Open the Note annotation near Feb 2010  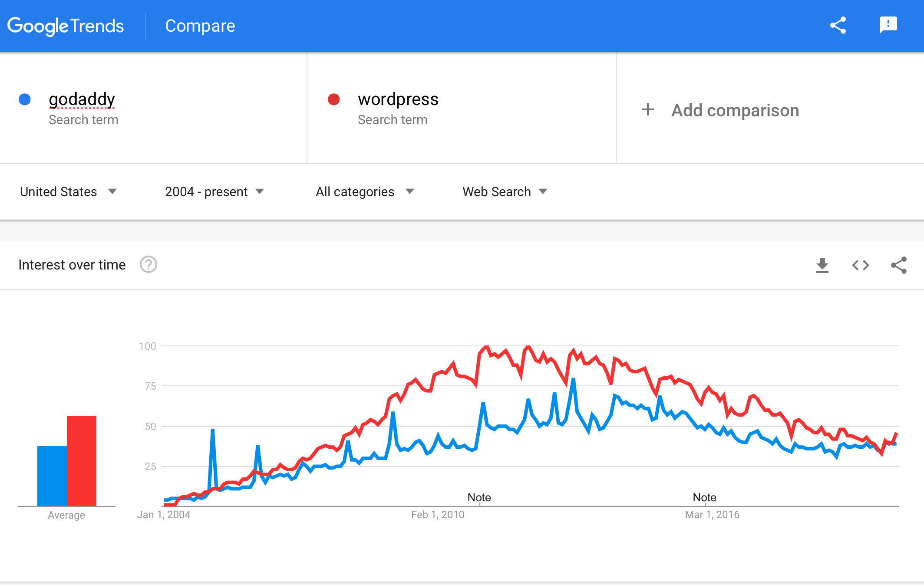tap(479, 497)
